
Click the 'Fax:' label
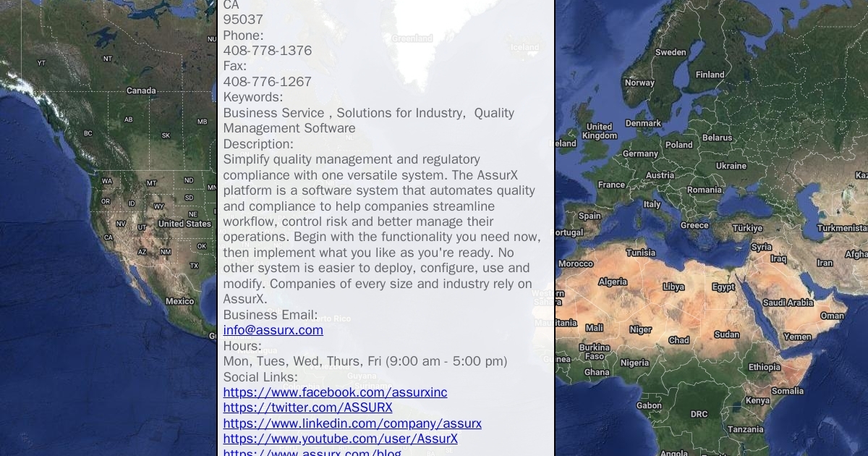(x=234, y=66)
